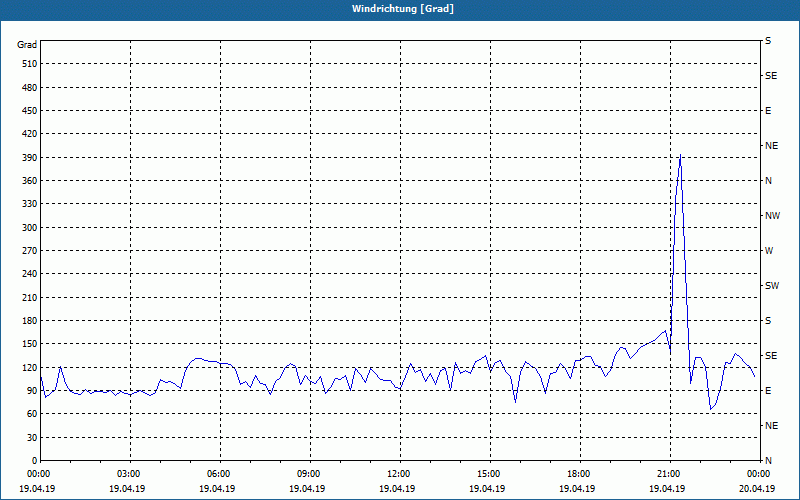Select the 19.04.19 date beneath 21:00
Viewport: 800px width, 500px height.
667,488
